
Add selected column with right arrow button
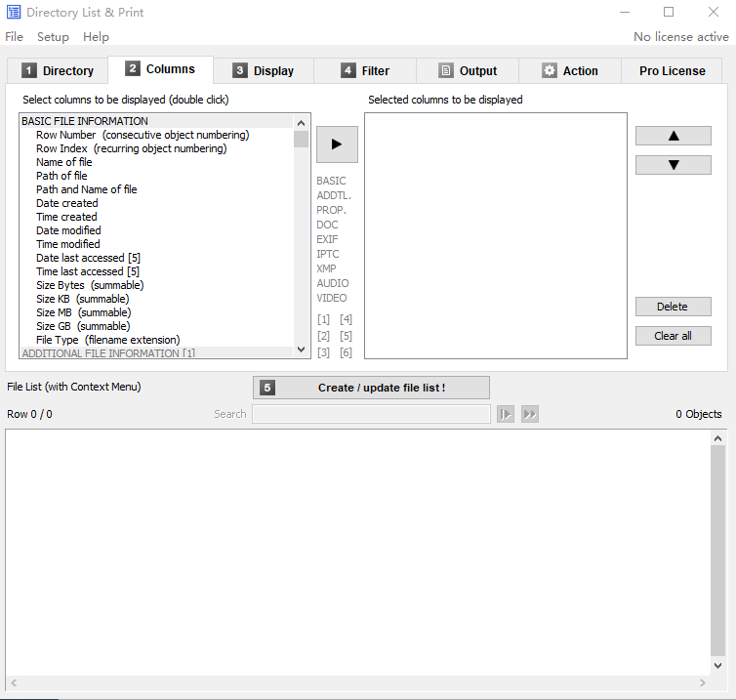pyautogui.click(x=337, y=144)
